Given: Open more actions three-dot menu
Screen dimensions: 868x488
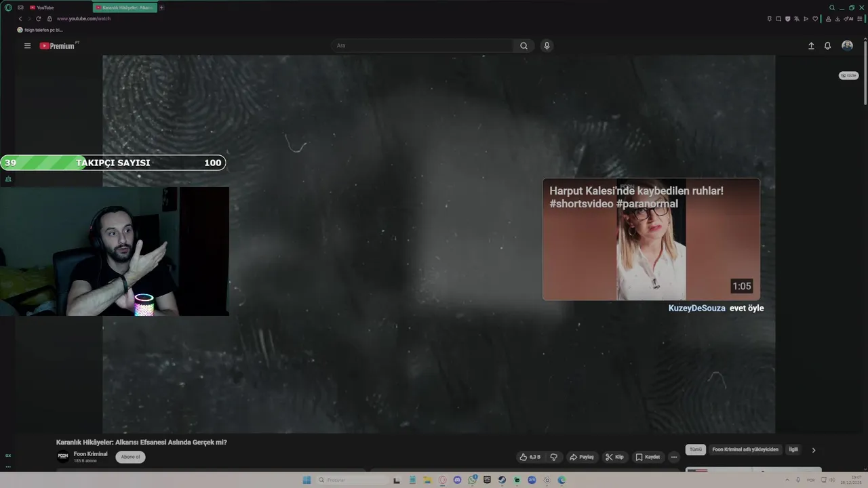Looking at the screenshot, I should click(673, 457).
